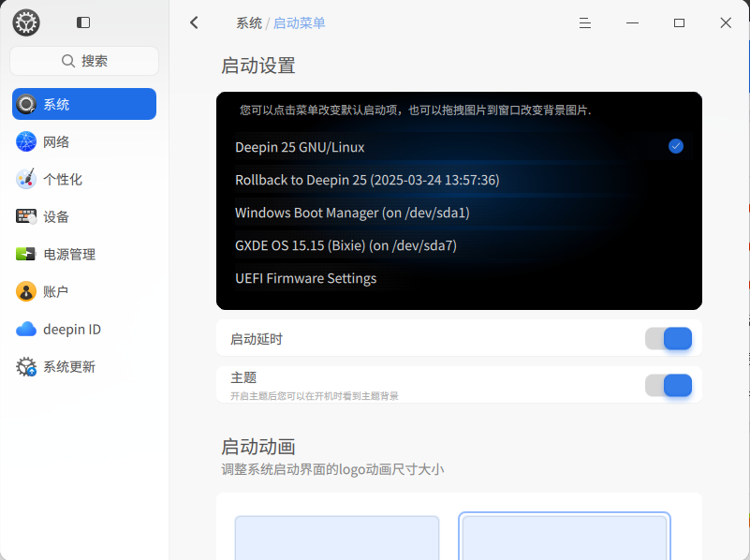Click the 调整系统启动界面的logo动画尺寸大小 description
750x560 pixels.
click(x=332, y=469)
